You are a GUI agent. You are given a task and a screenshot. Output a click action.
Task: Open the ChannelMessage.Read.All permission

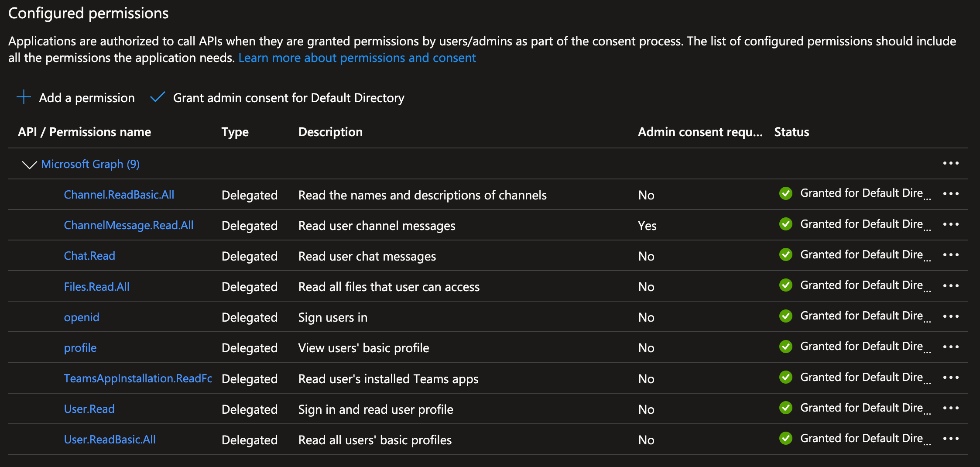click(129, 225)
